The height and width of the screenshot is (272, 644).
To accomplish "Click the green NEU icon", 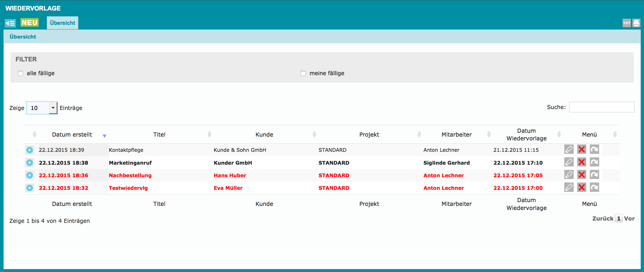I will click(29, 23).
